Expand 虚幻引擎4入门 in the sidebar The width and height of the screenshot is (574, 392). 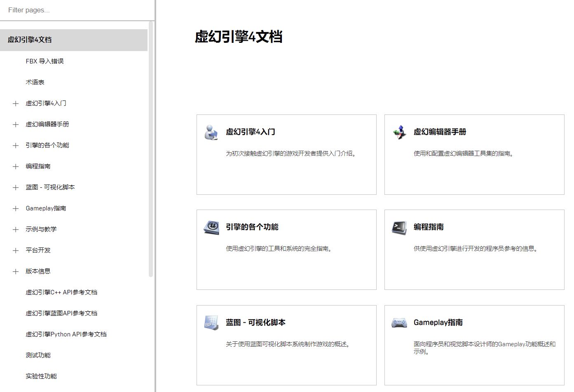(15, 103)
